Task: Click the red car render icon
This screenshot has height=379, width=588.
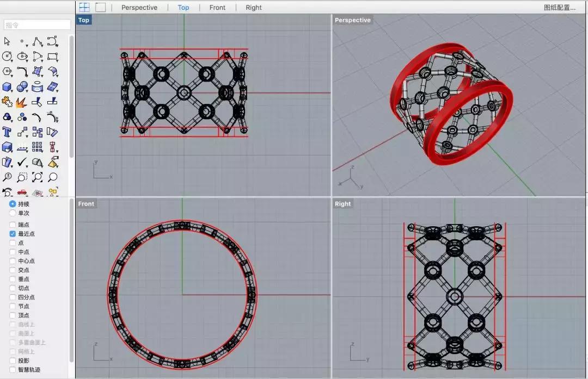Action: tap(22, 191)
